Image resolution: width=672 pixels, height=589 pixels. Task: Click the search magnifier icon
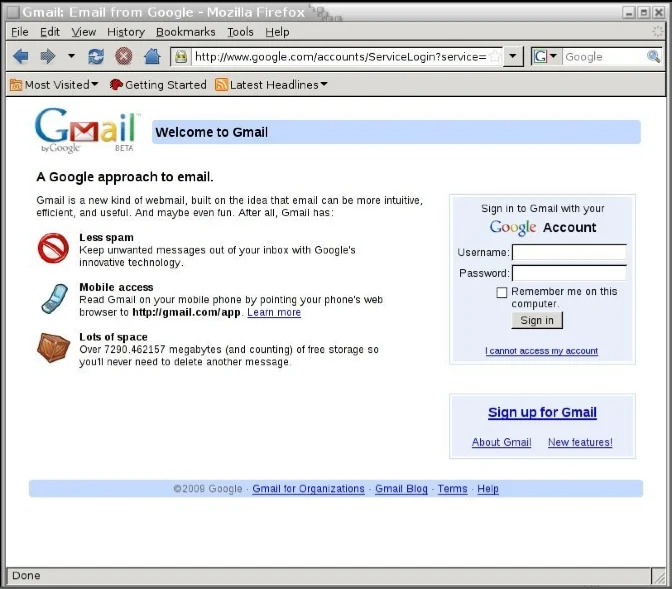(653, 57)
